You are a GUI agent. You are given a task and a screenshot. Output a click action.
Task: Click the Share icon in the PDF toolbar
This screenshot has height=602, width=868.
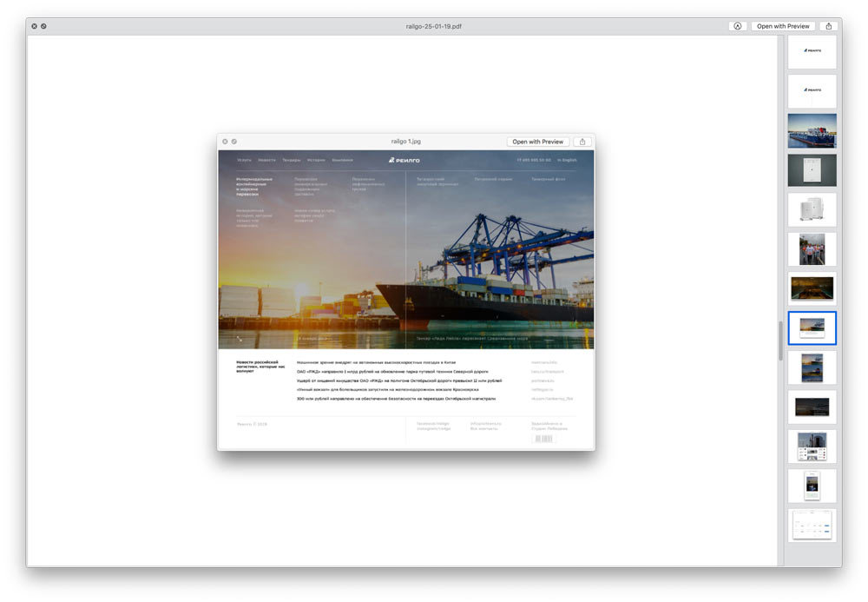[828, 26]
